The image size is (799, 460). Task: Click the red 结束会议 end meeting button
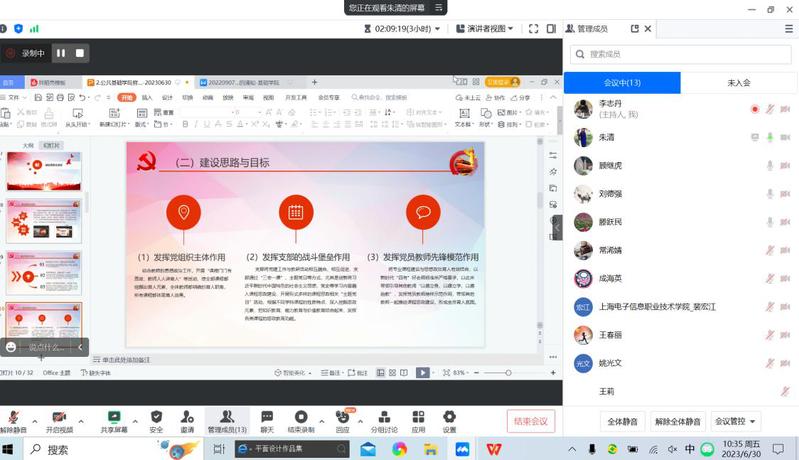pyautogui.click(x=530, y=421)
